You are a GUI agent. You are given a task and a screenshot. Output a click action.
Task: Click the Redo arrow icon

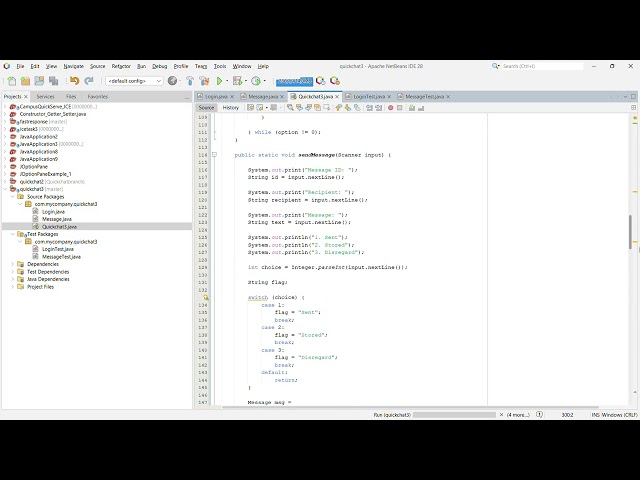[89, 81]
